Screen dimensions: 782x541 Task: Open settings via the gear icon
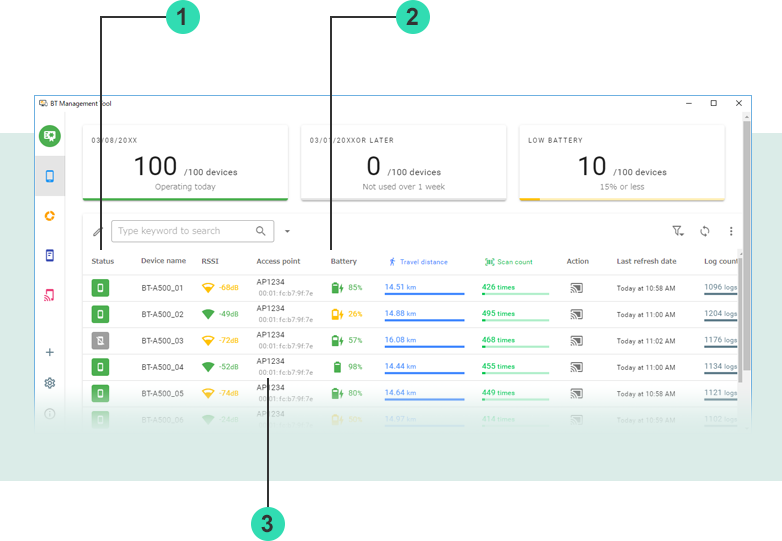pos(50,383)
